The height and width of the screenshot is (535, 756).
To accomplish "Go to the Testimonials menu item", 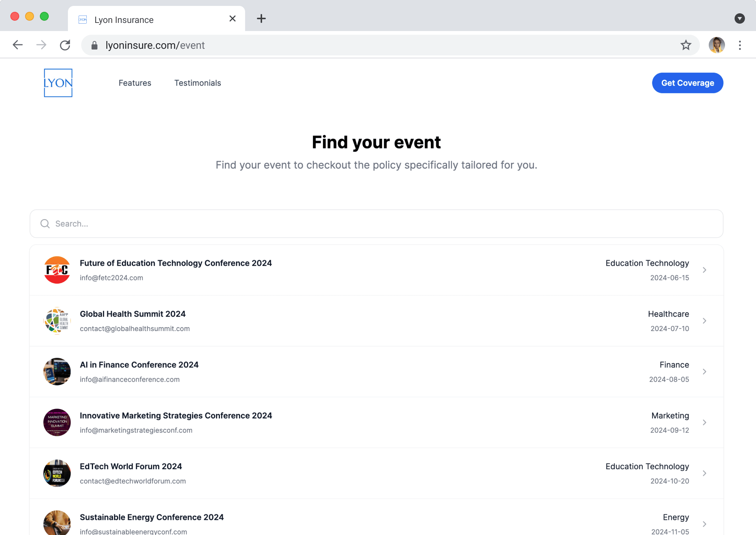I will tap(197, 83).
